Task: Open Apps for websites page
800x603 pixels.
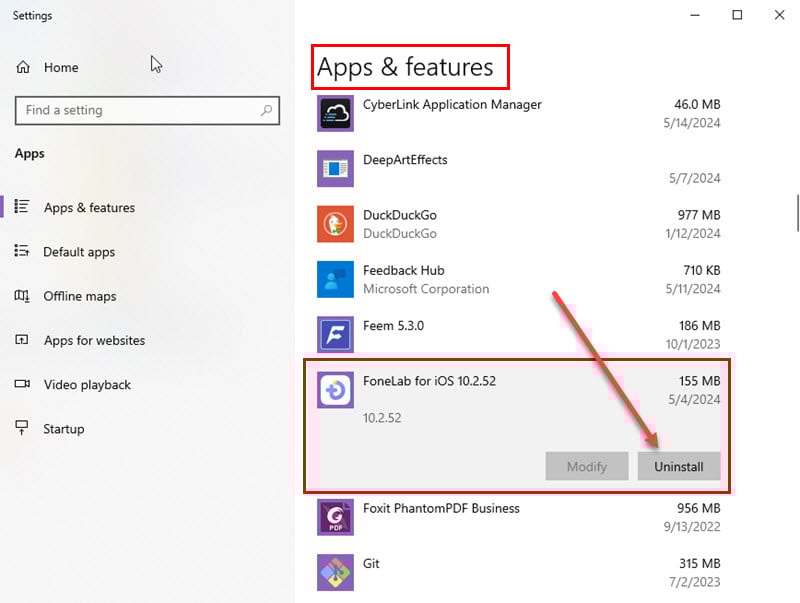Action: tap(94, 340)
